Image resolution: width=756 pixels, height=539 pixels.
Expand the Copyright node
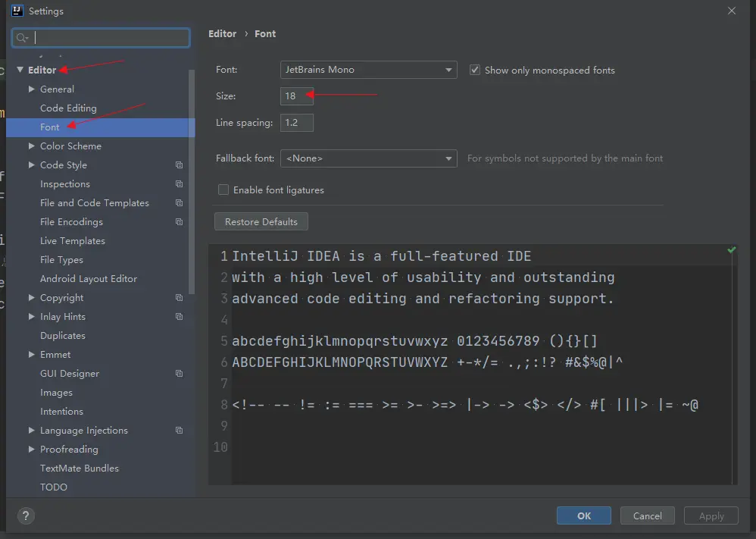pyautogui.click(x=31, y=298)
